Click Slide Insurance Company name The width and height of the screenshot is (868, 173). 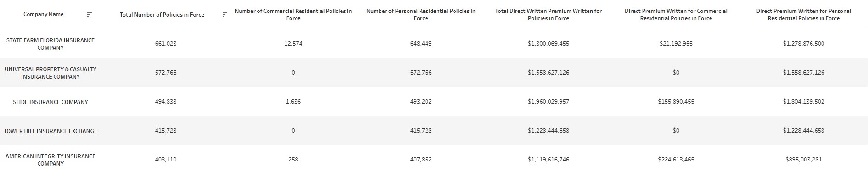(x=50, y=102)
